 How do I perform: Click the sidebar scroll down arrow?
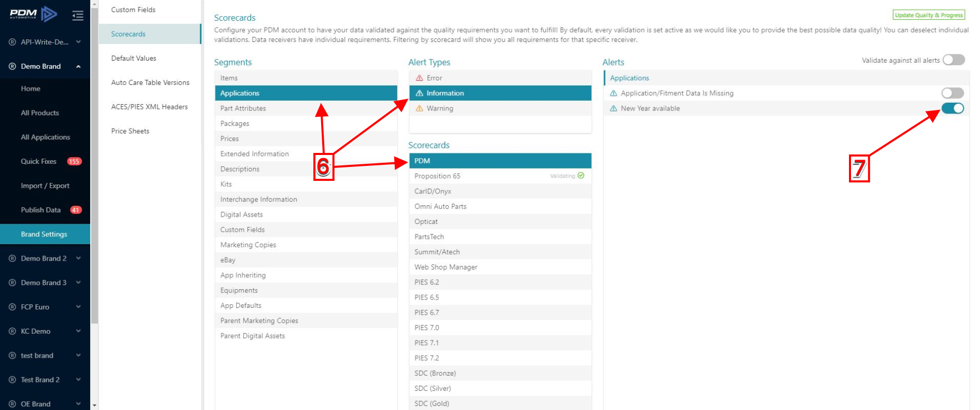[x=94, y=405]
